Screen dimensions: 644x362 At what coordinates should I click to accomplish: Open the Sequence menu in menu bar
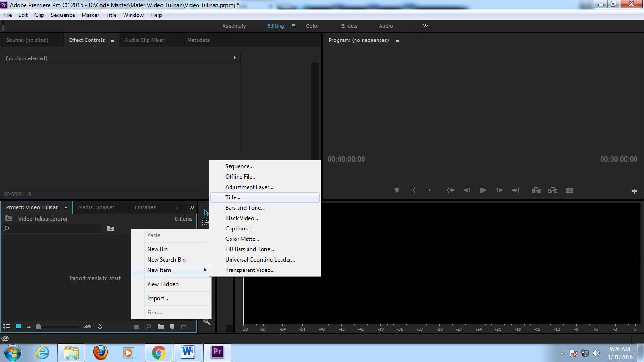point(63,15)
